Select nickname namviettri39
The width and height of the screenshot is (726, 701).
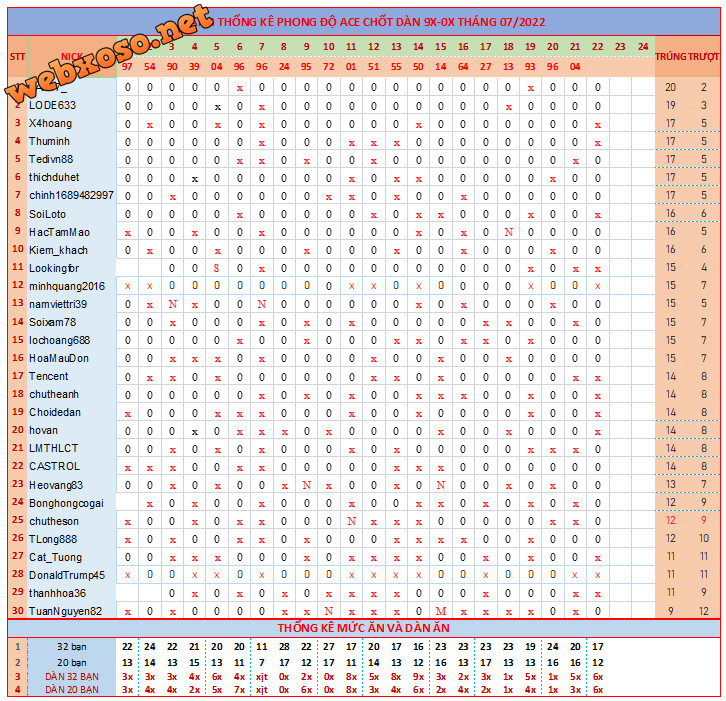[x=58, y=304]
